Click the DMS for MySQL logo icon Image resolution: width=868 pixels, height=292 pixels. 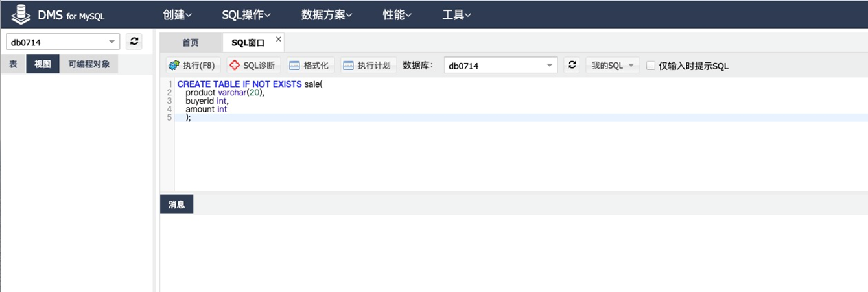click(x=22, y=14)
